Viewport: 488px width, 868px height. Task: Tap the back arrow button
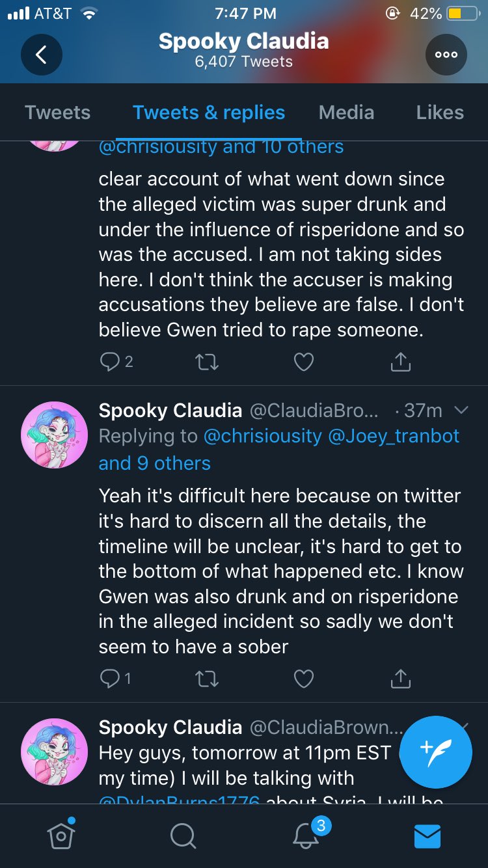pyautogui.click(x=41, y=55)
